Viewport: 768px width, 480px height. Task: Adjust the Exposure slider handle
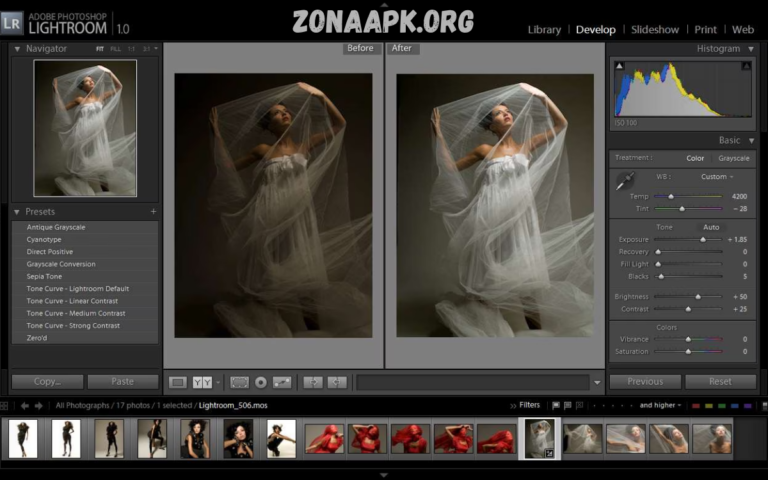[x=703, y=240]
